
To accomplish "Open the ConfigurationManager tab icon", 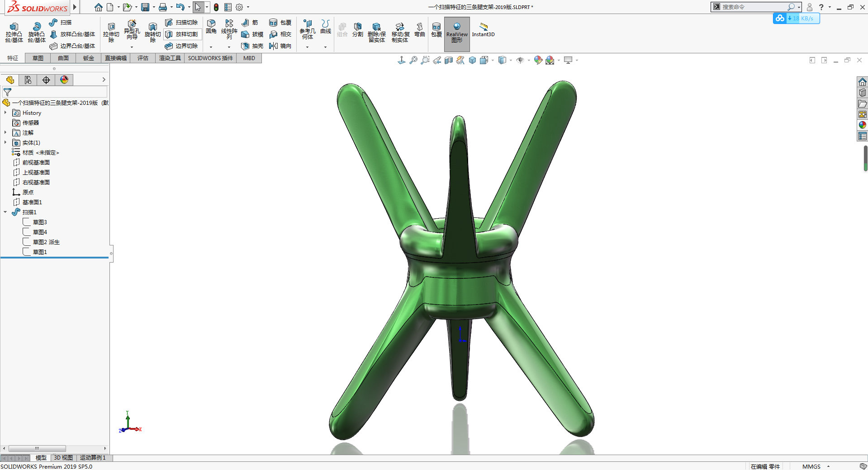I will pos(28,80).
